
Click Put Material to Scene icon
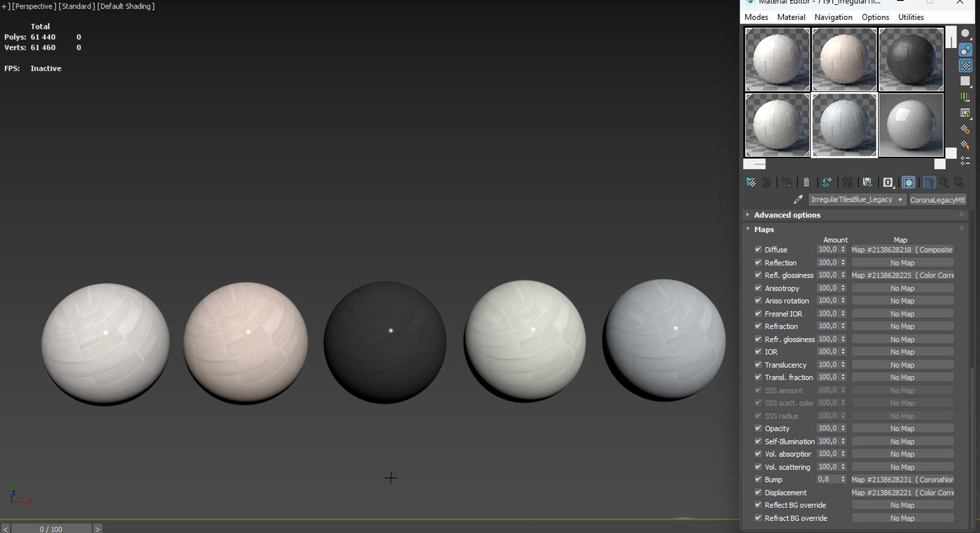tap(766, 182)
